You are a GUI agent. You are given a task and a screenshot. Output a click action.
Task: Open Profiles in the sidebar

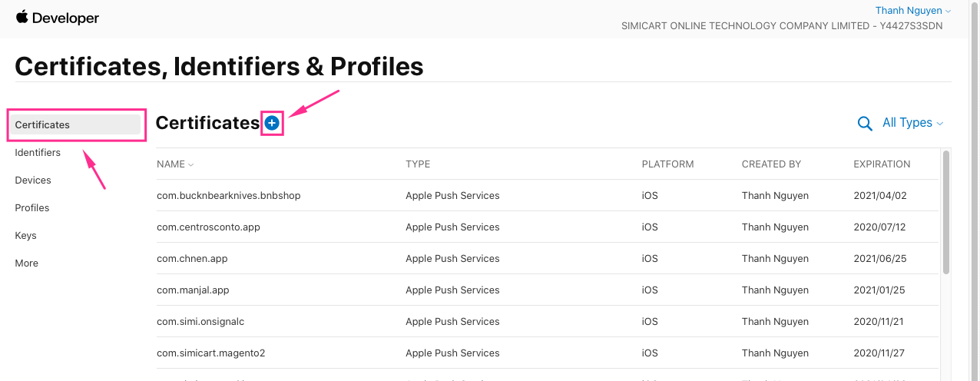tap(32, 207)
